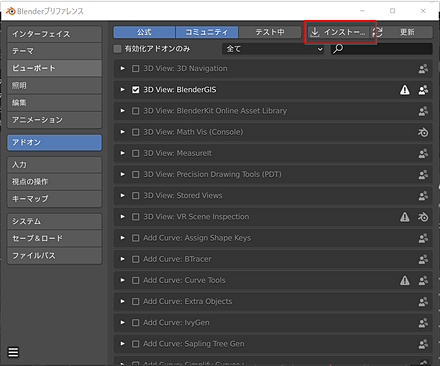
Task: Click community icon on Precision Drawing Tools row
Action: pos(423,175)
